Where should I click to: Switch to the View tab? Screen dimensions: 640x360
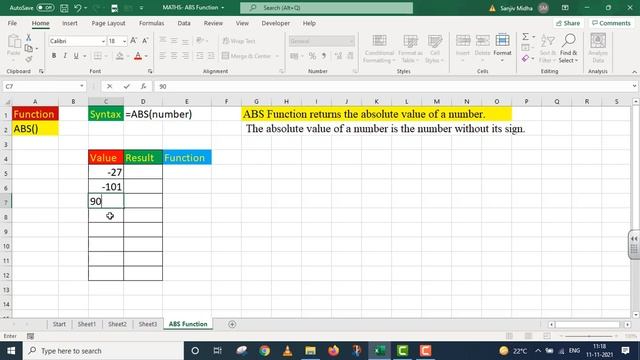click(x=242, y=23)
